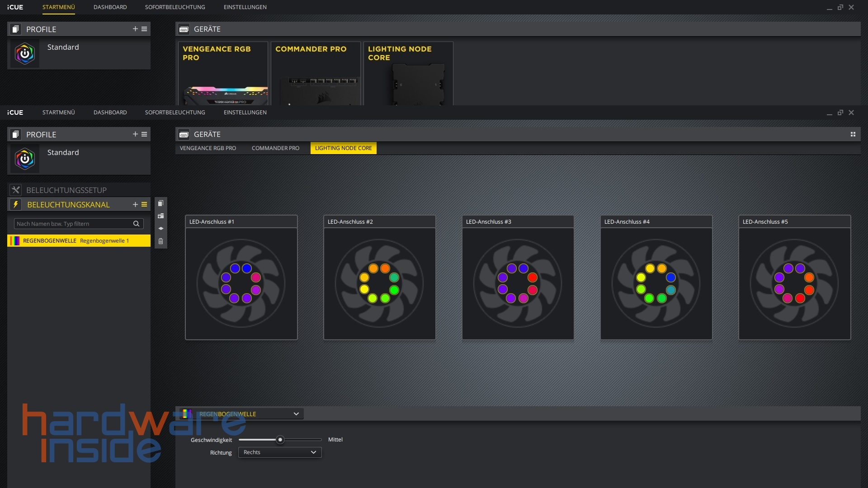The image size is (868, 488).
Task: Add new effect with Beleuchtungskanal plus icon
Action: coord(135,205)
